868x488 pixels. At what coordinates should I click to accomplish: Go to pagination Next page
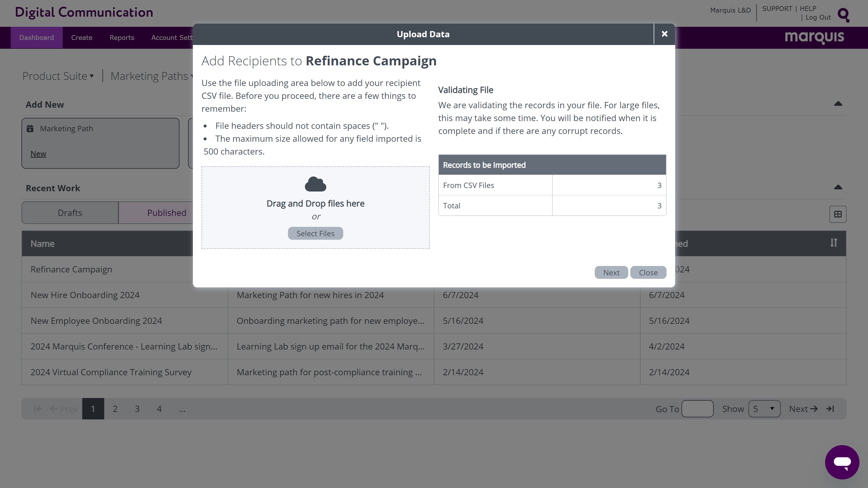803,409
